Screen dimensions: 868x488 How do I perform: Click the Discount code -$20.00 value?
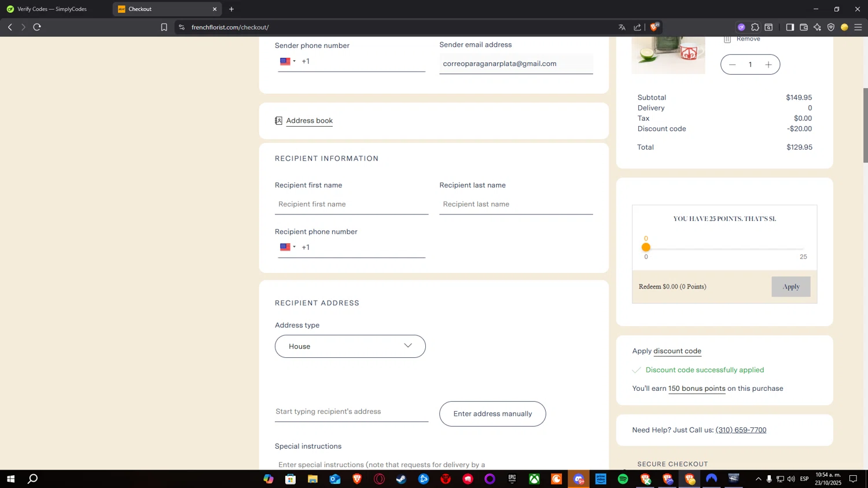click(799, 129)
